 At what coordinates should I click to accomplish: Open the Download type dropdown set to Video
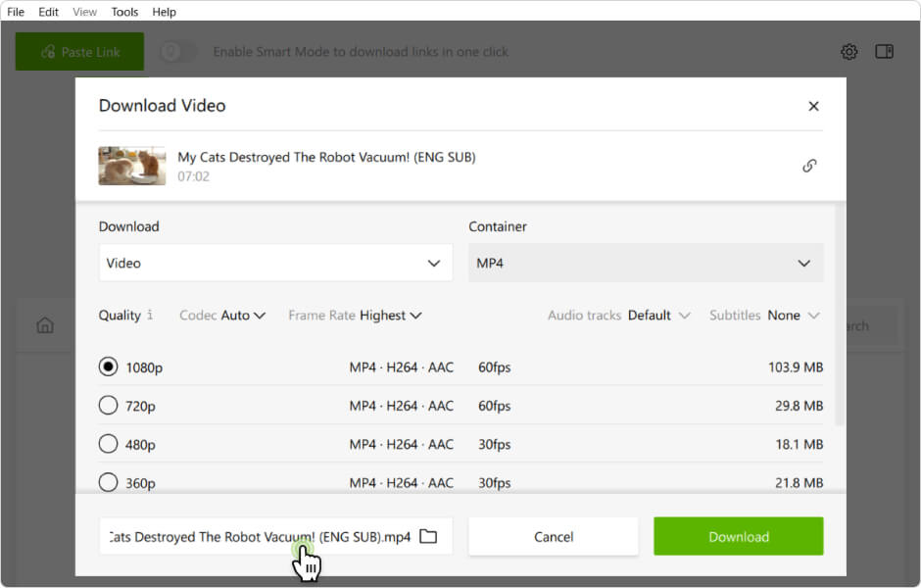[x=275, y=263]
